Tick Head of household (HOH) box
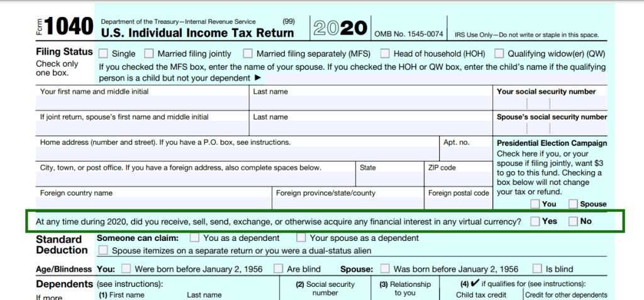The height and width of the screenshot is (300, 644). [x=385, y=54]
